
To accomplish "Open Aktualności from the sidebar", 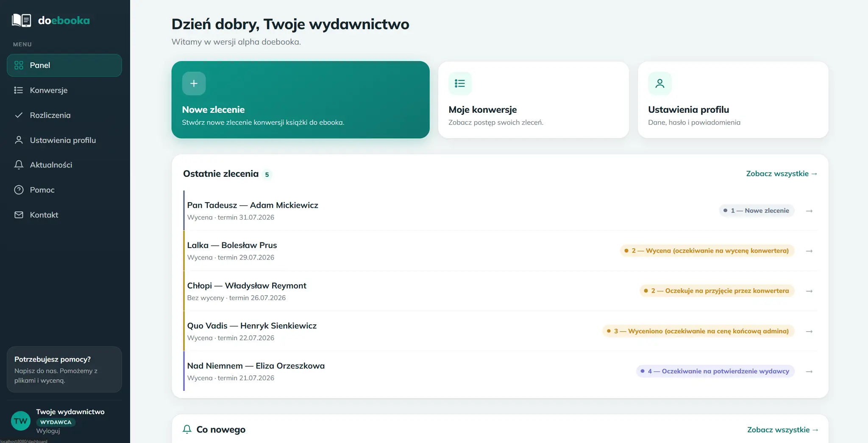I will (x=64, y=165).
